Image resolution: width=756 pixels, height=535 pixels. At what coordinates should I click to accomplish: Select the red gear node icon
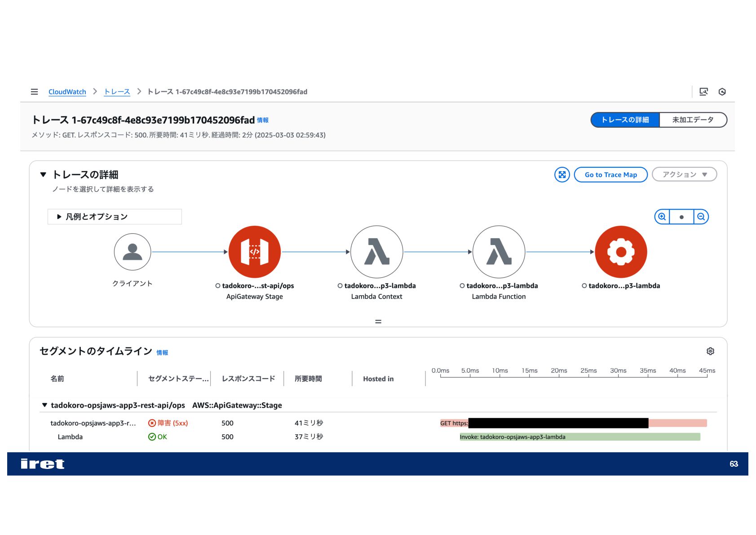click(x=621, y=252)
